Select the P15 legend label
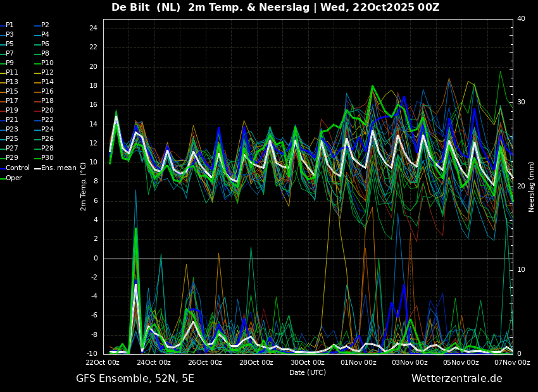This screenshot has height=392, width=538. click(x=11, y=92)
